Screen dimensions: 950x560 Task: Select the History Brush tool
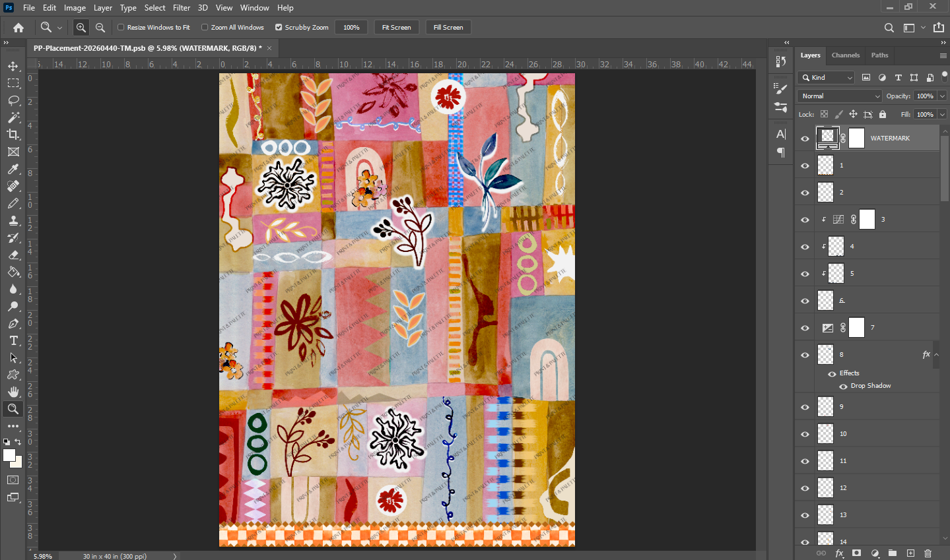coord(13,237)
